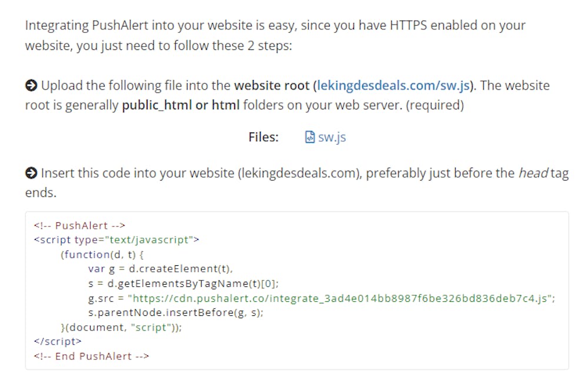Click the "End PushAlert" comment line

(x=91, y=356)
